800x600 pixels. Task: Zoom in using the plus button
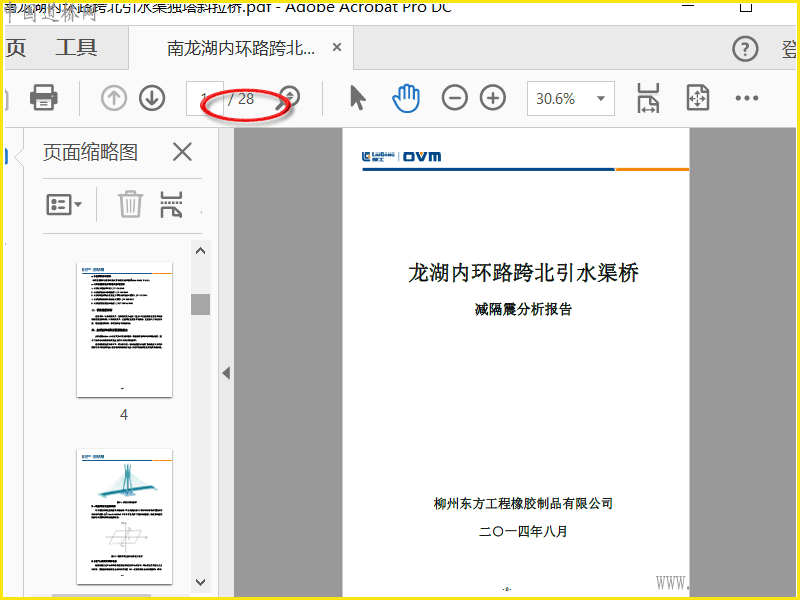pos(493,97)
